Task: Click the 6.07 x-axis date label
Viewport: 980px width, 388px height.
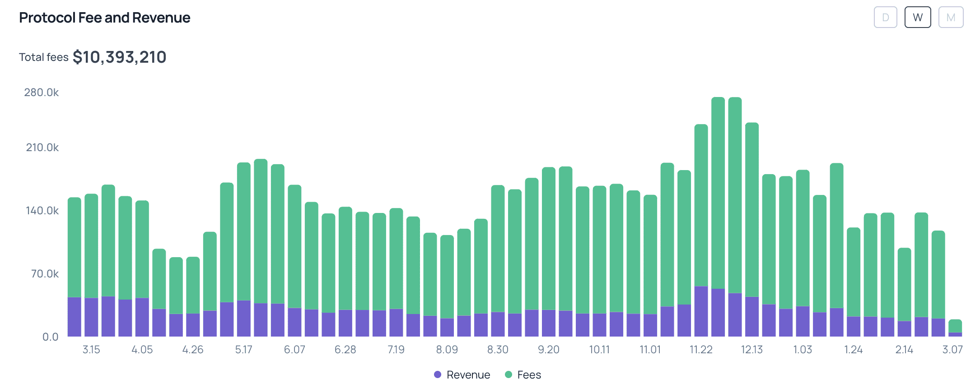Action: pos(294,350)
